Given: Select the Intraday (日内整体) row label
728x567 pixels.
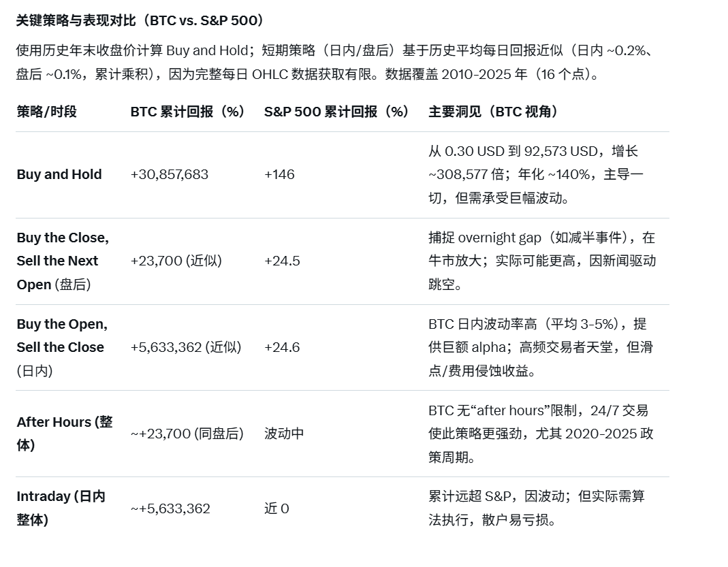Looking at the screenshot, I should pos(61,508).
